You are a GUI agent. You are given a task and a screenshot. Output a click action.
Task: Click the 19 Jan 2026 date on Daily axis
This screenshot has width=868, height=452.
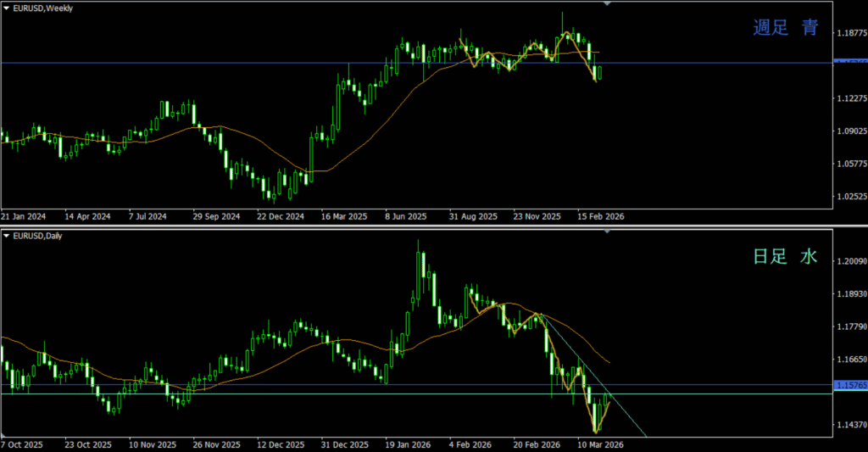tap(409, 444)
